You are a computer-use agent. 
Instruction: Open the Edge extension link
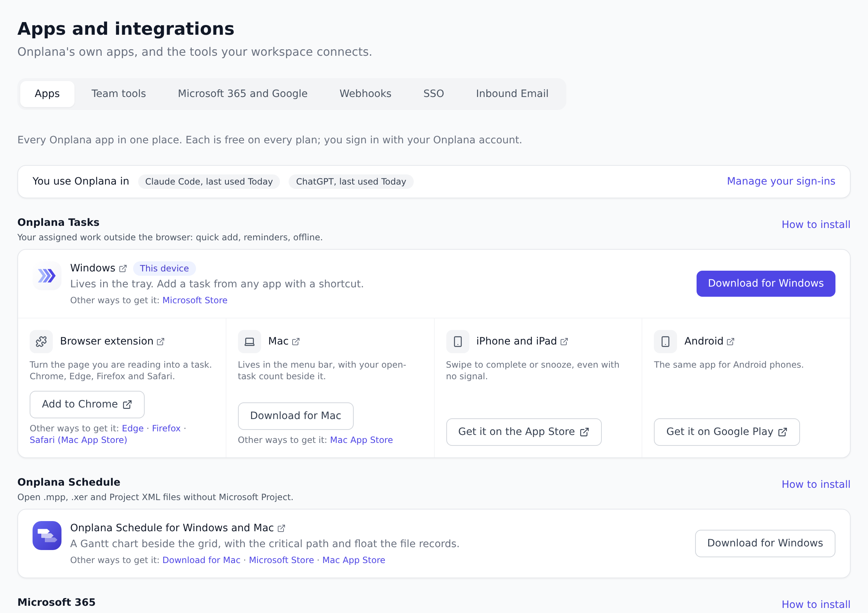click(x=133, y=428)
